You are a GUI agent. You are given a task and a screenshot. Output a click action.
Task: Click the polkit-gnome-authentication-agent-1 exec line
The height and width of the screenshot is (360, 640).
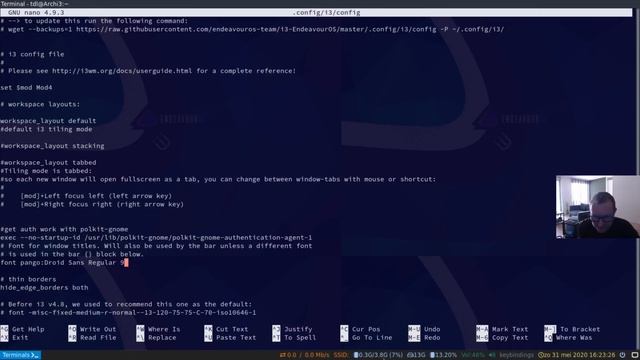(x=156, y=238)
